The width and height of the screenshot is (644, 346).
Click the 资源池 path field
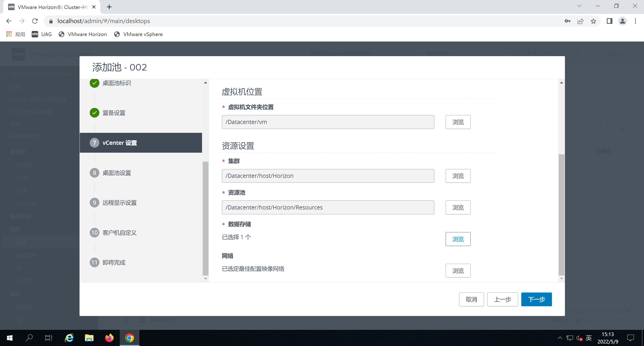[x=328, y=207]
